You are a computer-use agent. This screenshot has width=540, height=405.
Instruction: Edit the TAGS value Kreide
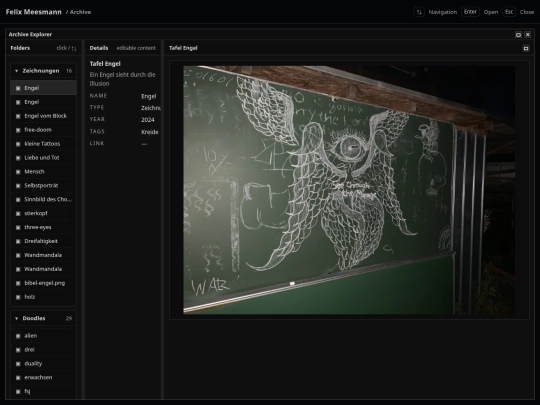(150, 132)
